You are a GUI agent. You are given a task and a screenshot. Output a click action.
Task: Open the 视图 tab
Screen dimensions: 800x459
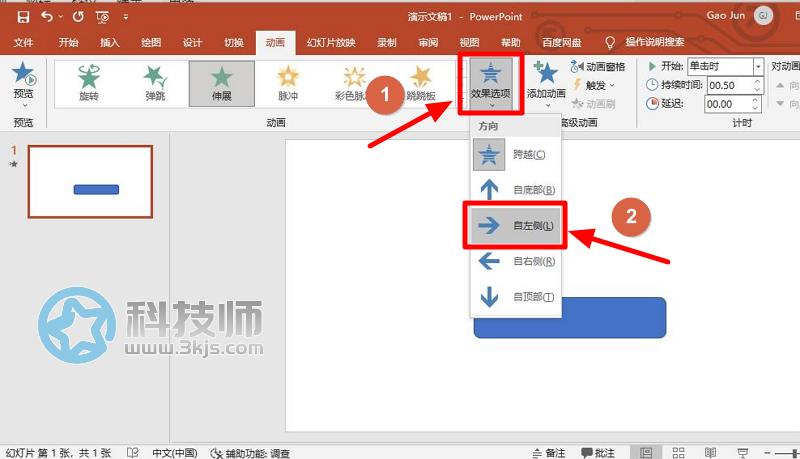coord(469,42)
